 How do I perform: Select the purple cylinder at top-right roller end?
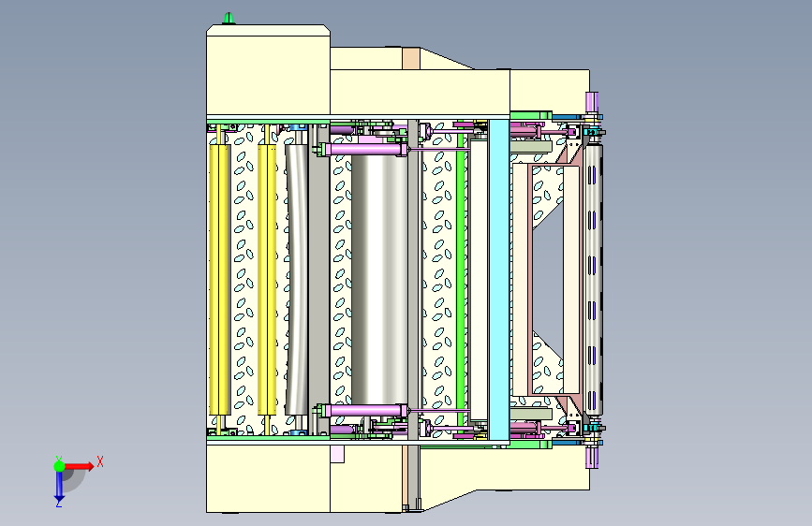[591, 102]
